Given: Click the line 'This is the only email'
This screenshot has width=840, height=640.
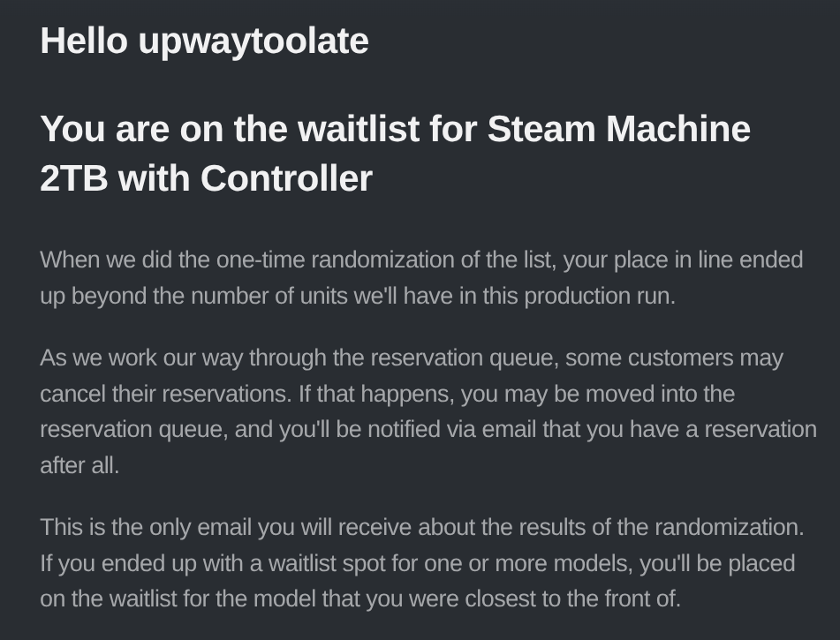Looking at the screenshot, I should [x=422, y=528].
